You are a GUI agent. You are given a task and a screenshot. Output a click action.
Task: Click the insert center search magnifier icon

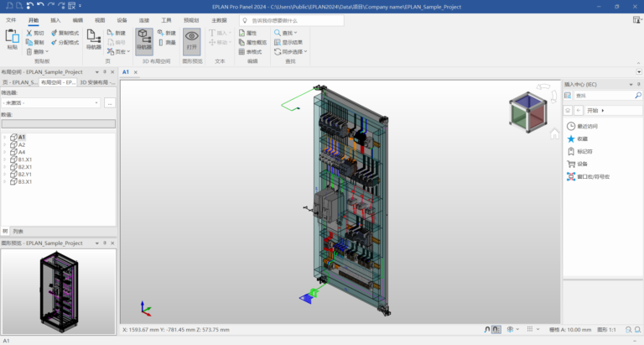pyautogui.click(x=638, y=96)
